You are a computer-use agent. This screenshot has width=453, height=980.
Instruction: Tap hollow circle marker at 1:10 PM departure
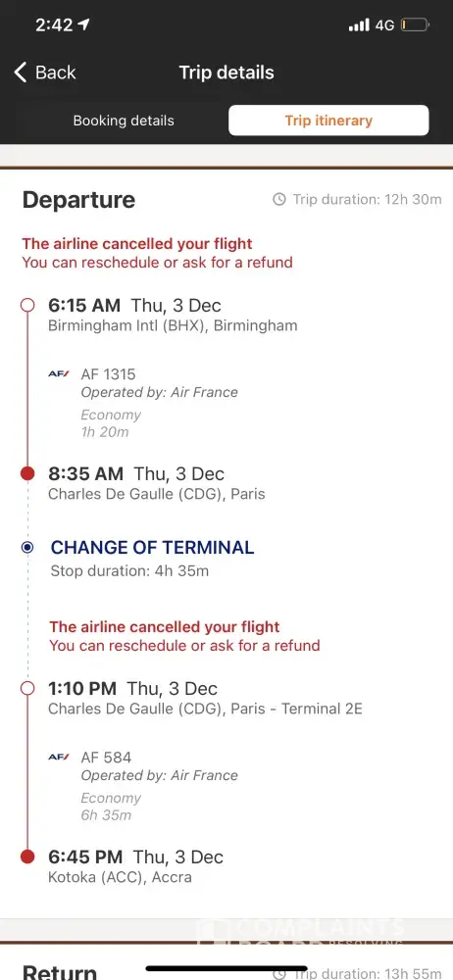[27, 688]
